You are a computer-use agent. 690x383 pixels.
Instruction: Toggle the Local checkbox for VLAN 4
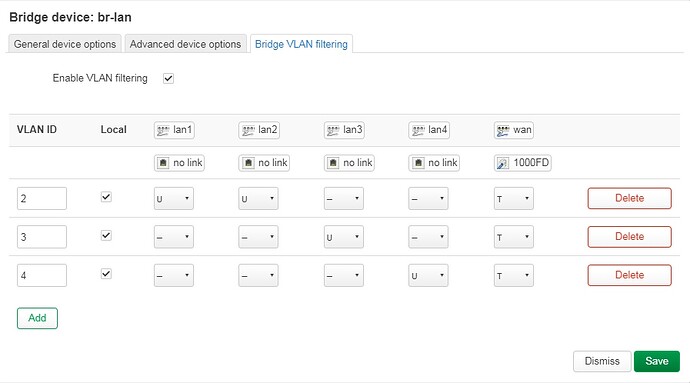pyautogui.click(x=106, y=274)
